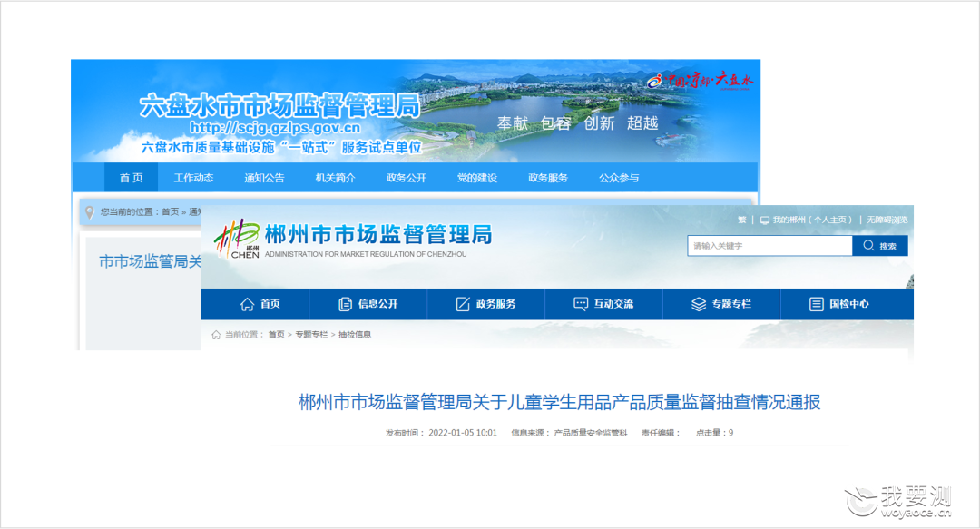Click the Chenzhou colorful logo emblem

(237, 239)
